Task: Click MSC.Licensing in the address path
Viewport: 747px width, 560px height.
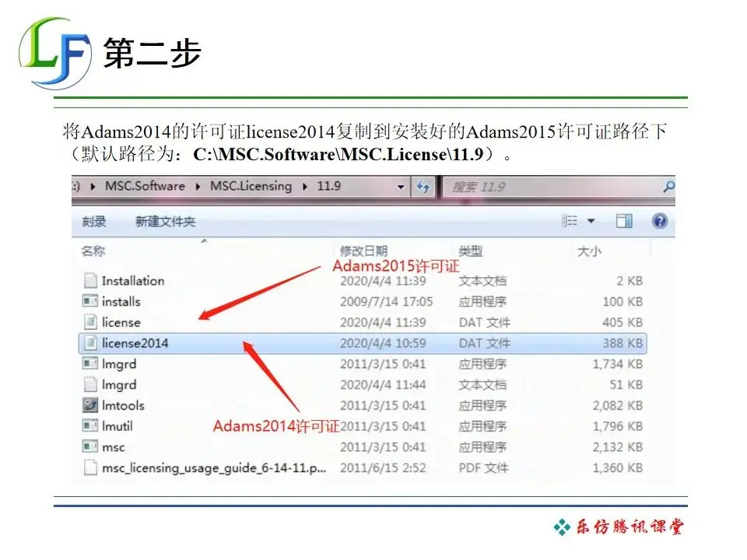Action: (251, 186)
